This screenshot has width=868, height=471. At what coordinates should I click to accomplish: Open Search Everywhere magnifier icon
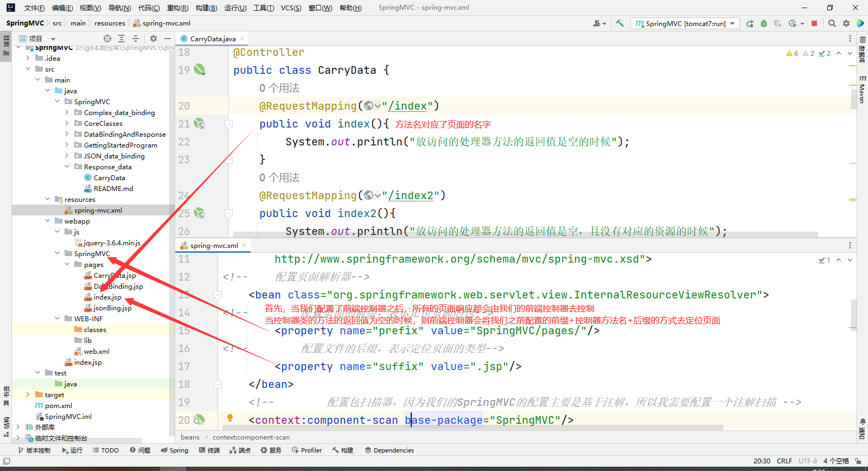[x=832, y=23]
